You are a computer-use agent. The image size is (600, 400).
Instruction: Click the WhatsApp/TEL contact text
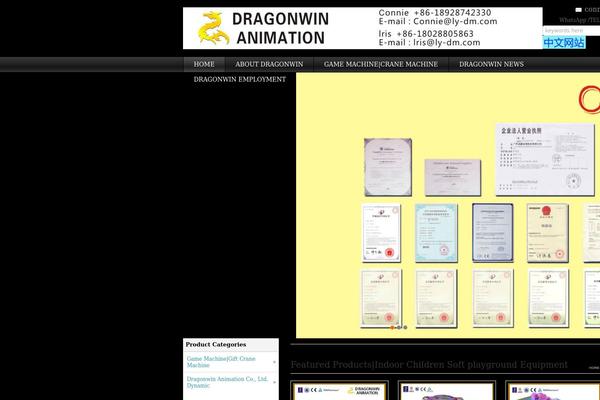[x=579, y=20]
